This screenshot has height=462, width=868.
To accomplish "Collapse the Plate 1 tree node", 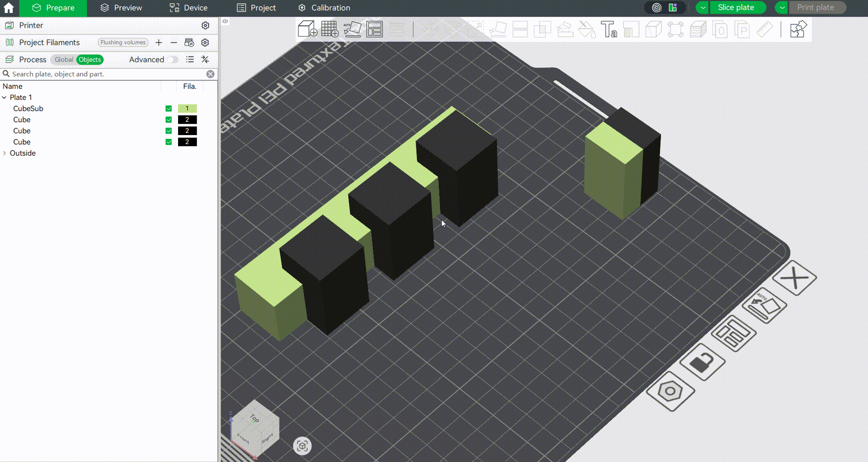I will pyautogui.click(x=4, y=97).
